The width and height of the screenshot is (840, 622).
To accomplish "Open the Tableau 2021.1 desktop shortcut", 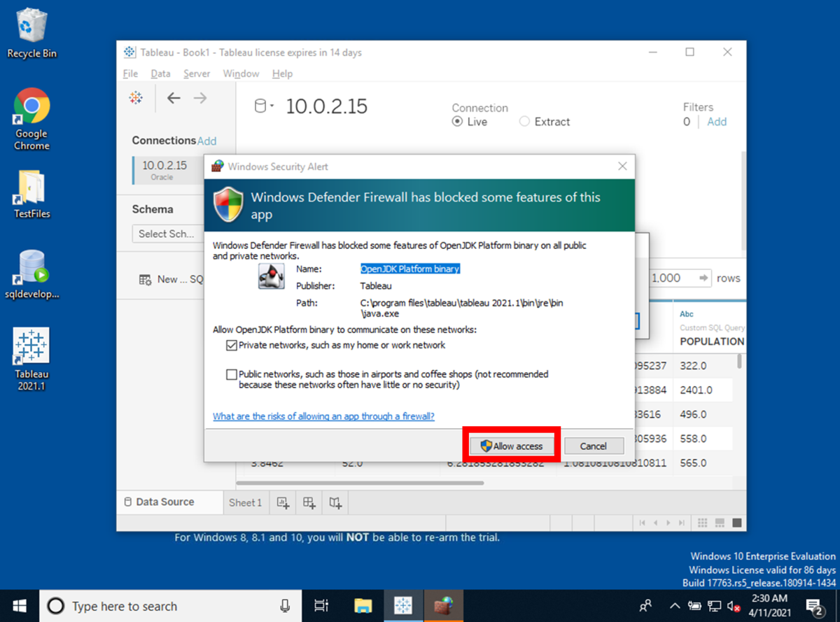I will [31, 359].
